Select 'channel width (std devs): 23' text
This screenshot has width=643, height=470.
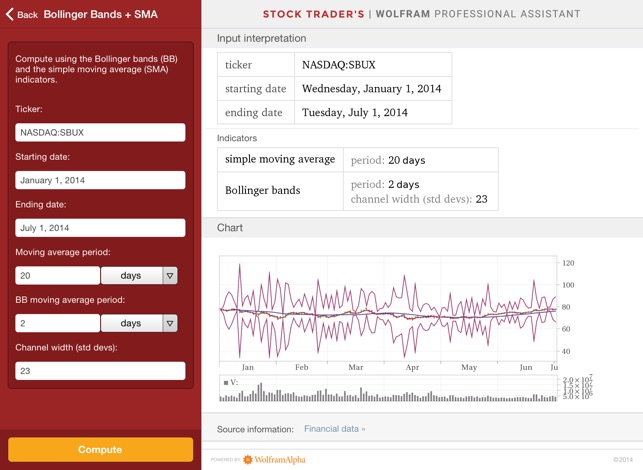419,199
